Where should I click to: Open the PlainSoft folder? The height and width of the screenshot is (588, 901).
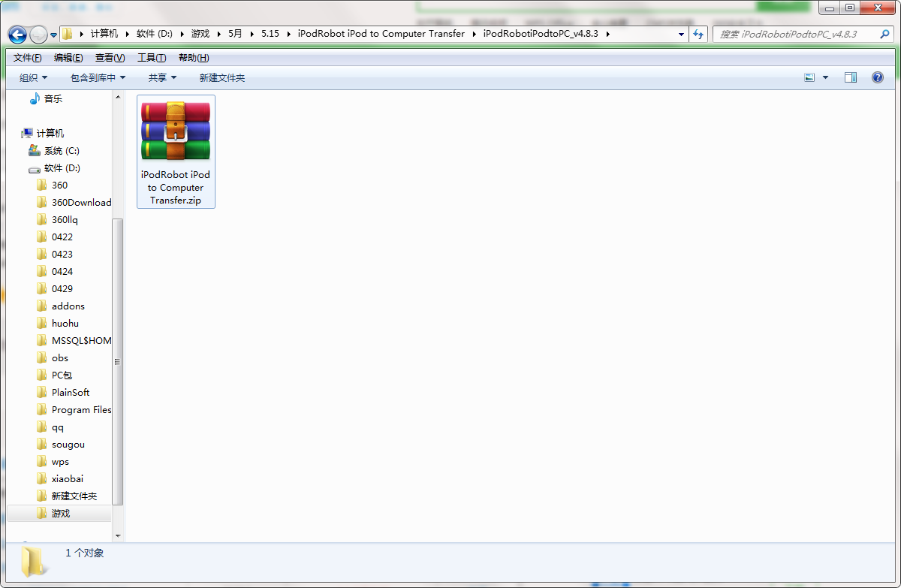[71, 392]
